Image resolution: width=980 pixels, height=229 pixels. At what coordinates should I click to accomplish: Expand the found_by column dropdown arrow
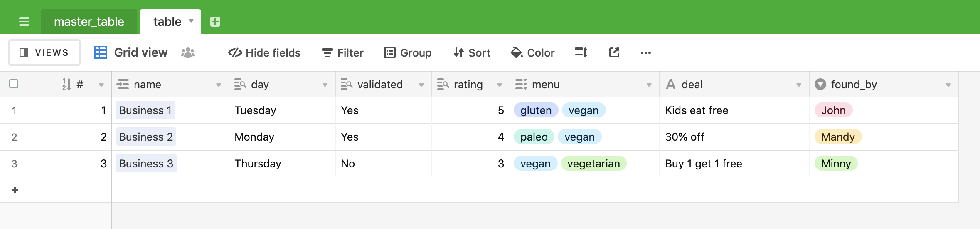(x=948, y=85)
